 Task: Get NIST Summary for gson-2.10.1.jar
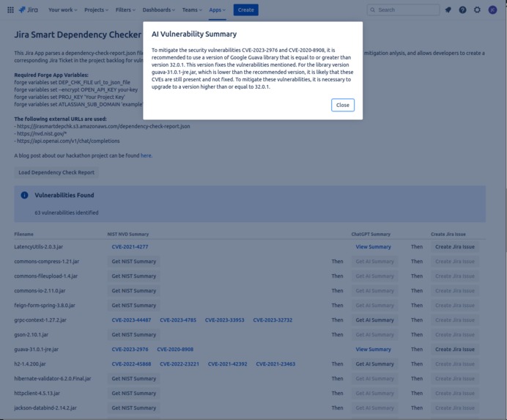tap(134, 334)
